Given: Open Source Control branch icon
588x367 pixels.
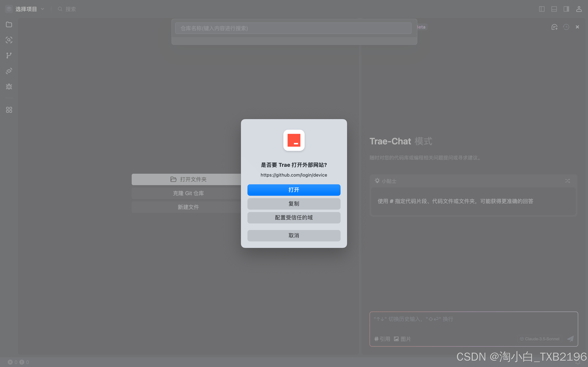Looking at the screenshot, I should (9, 55).
